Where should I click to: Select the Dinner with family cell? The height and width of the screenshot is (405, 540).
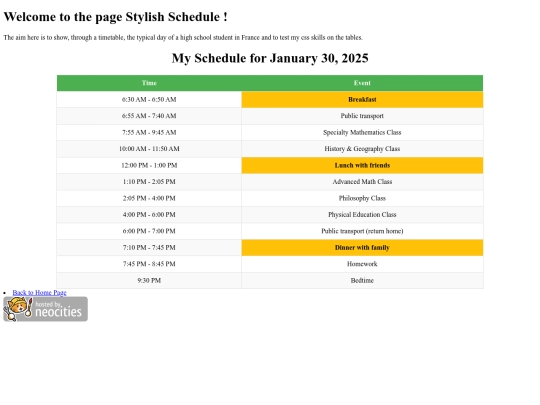tap(362, 248)
